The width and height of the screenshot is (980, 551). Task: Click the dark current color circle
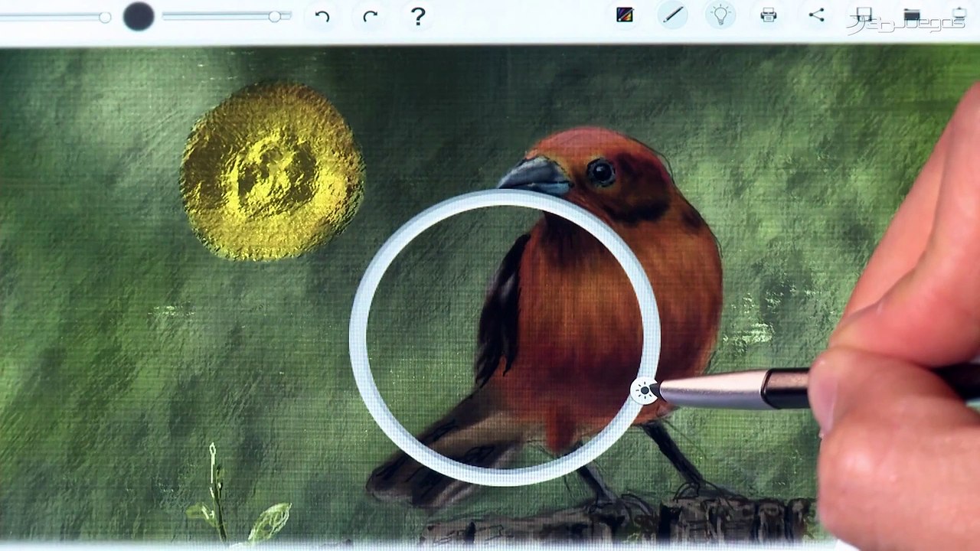coord(139,16)
